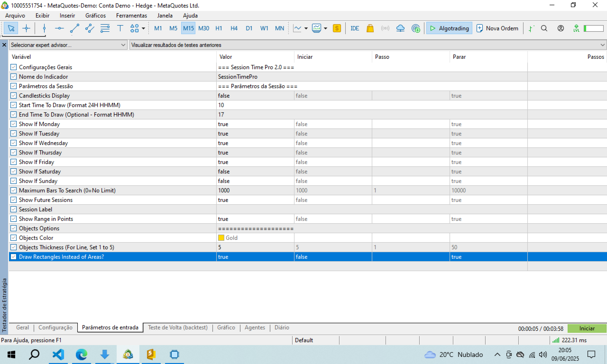
Task: Click the Nova Ordem button
Action: coord(497,28)
